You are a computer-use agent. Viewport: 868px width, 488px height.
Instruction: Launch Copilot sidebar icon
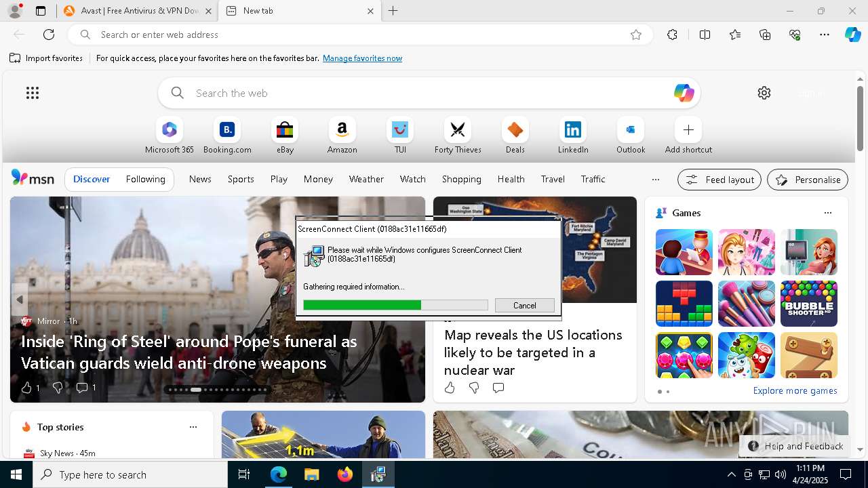click(x=852, y=35)
